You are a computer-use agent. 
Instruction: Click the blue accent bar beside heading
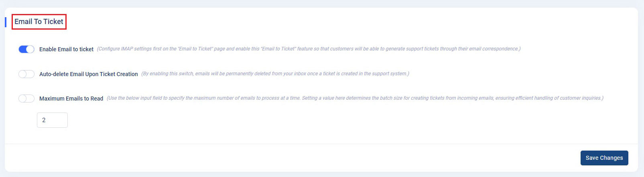6,22
